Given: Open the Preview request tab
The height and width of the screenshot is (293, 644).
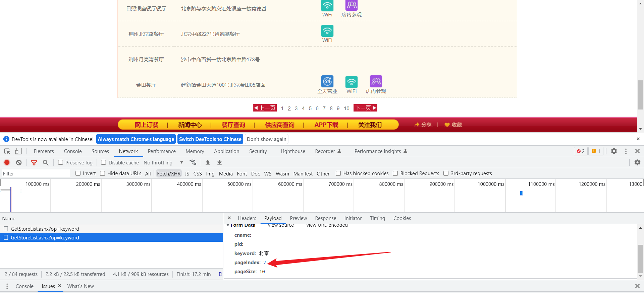Looking at the screenshot, I should (299, 218).
